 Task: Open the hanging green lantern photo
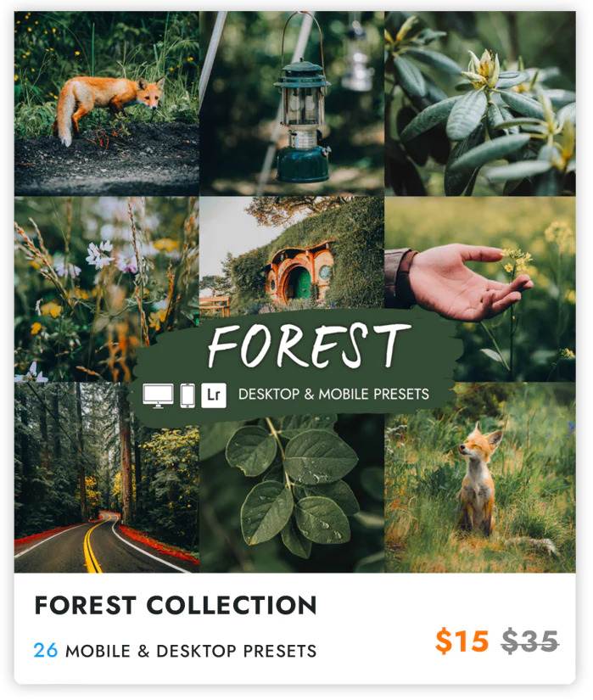292,104
